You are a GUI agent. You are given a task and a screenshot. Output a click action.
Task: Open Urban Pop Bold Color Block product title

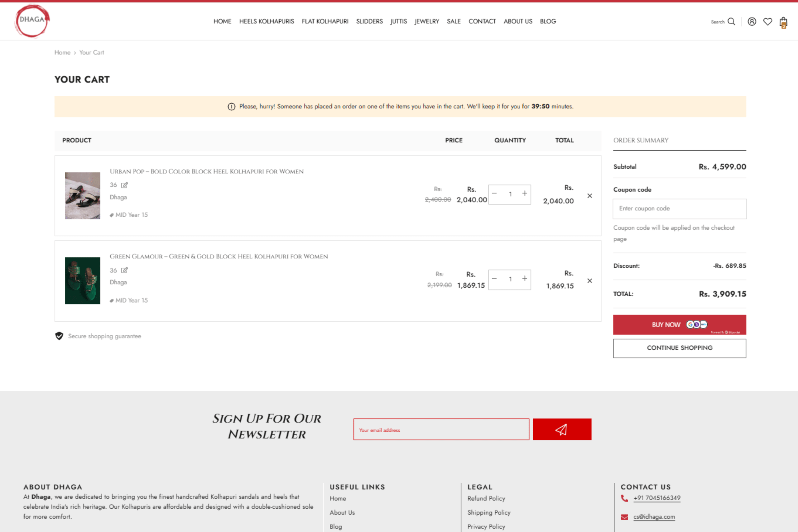pyautogui.click(x=206, y=172)
